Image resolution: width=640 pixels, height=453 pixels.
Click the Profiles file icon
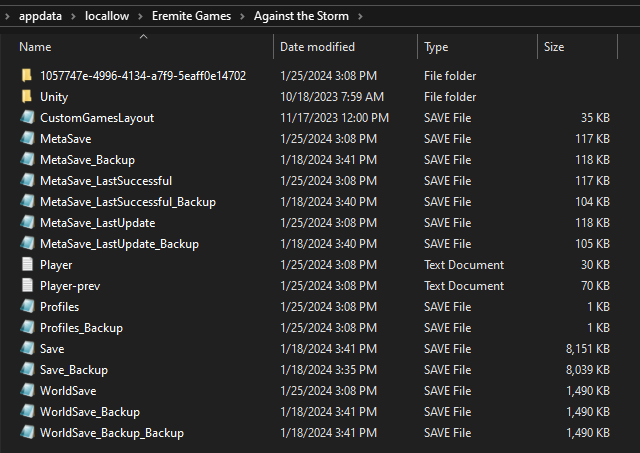27,307
